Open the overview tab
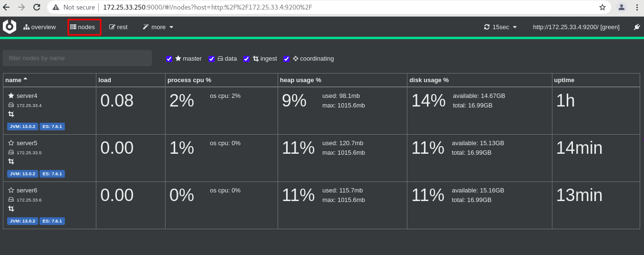 tap(40, 27)
